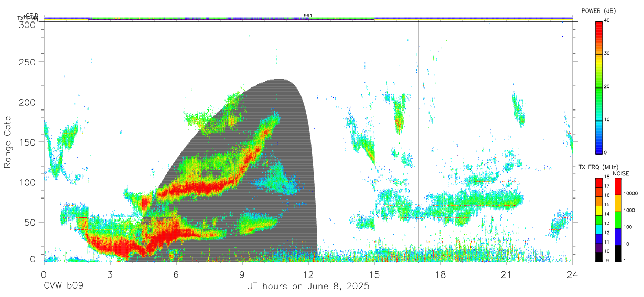Click the 30 label on POWER scale

(607, 54)
